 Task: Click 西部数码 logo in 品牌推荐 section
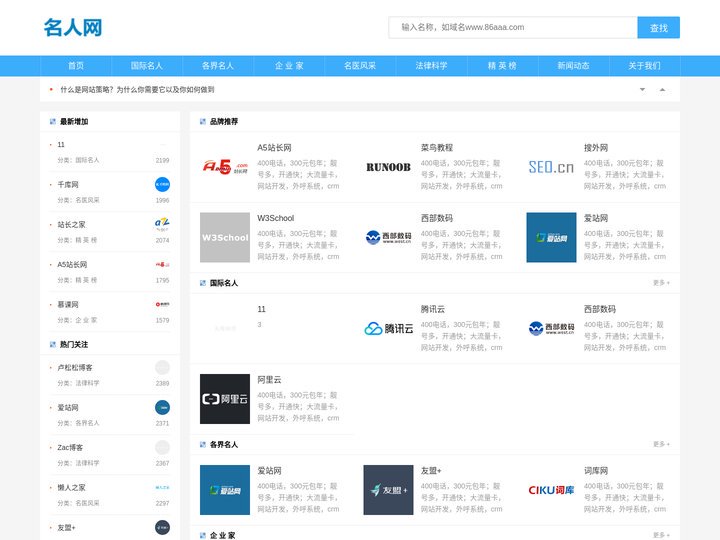[388, 237]
